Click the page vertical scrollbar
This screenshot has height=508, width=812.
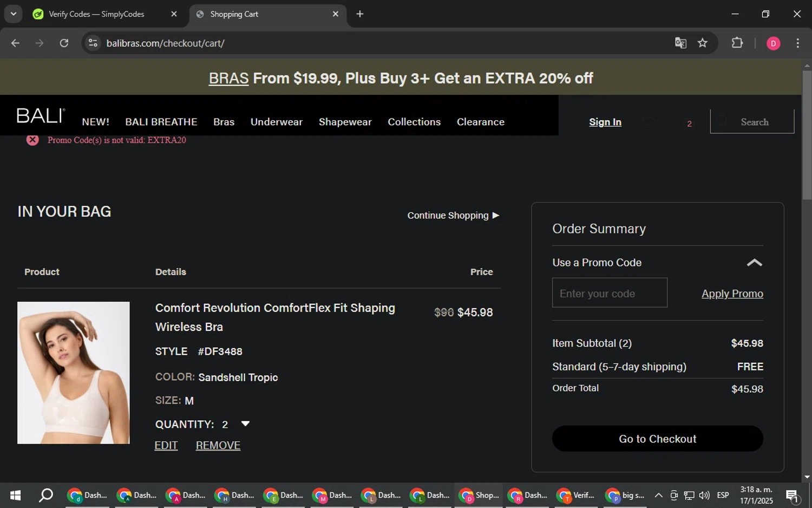click(x=807, y=135)
